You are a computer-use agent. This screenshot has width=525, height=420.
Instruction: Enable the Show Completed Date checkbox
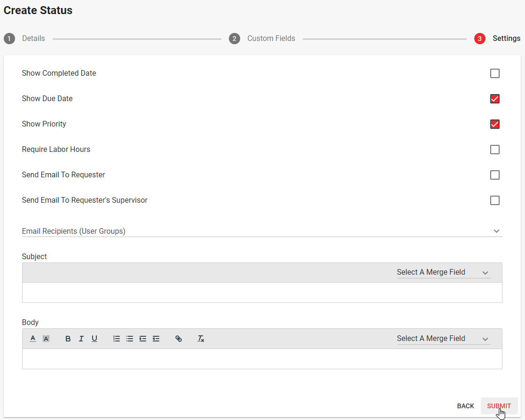click(494, 73)
